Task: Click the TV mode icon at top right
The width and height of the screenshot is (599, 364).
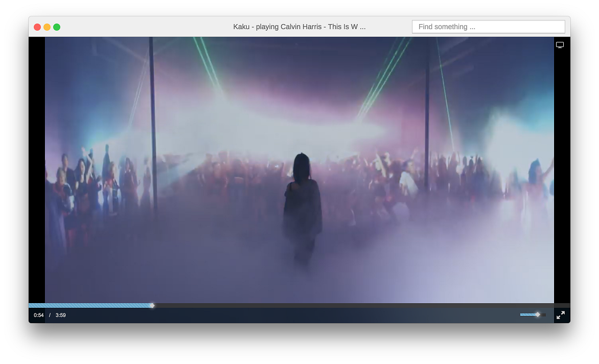Action: pos(560,45)
